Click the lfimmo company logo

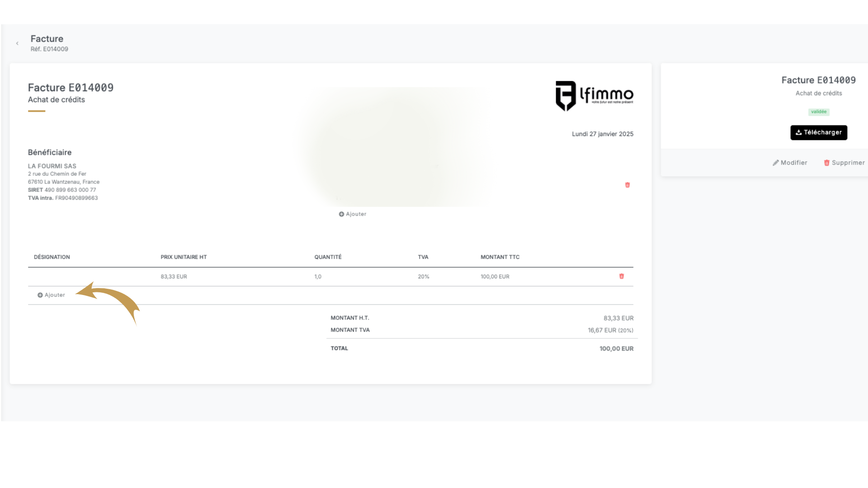coord(594,95)
